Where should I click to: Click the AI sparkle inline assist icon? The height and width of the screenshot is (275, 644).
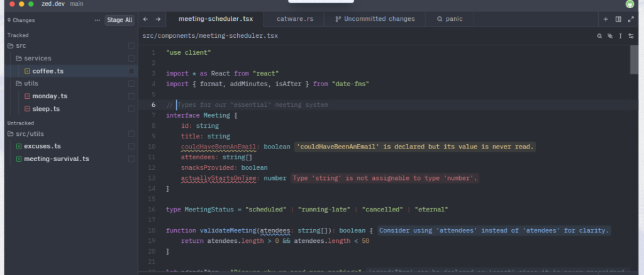(x=610, y=36)
